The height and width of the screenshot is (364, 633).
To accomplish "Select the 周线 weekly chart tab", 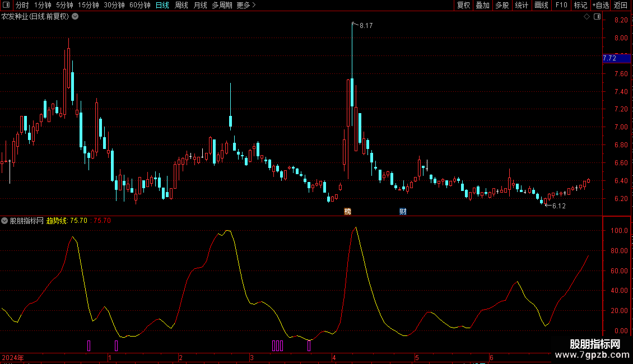I will point(181,5).
